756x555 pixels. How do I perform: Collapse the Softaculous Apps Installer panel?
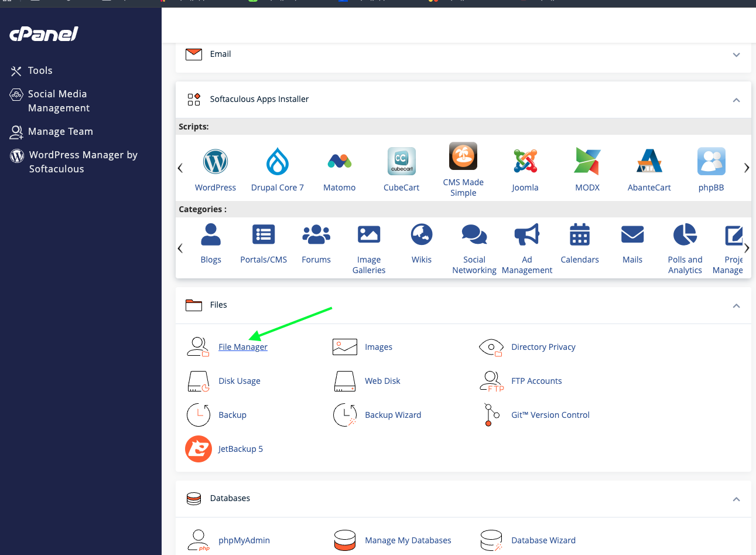click(x=736, y=100)
